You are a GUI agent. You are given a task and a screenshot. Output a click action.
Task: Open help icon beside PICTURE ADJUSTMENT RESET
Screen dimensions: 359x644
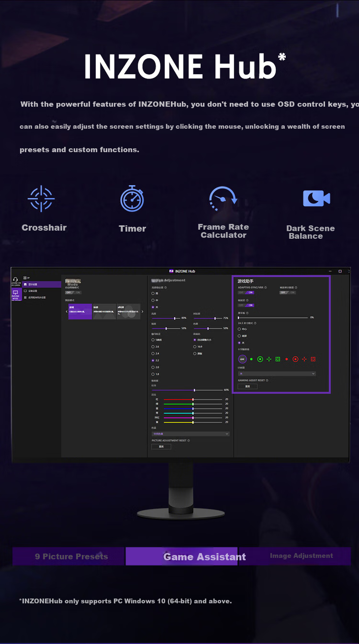(x=189, y=441)
